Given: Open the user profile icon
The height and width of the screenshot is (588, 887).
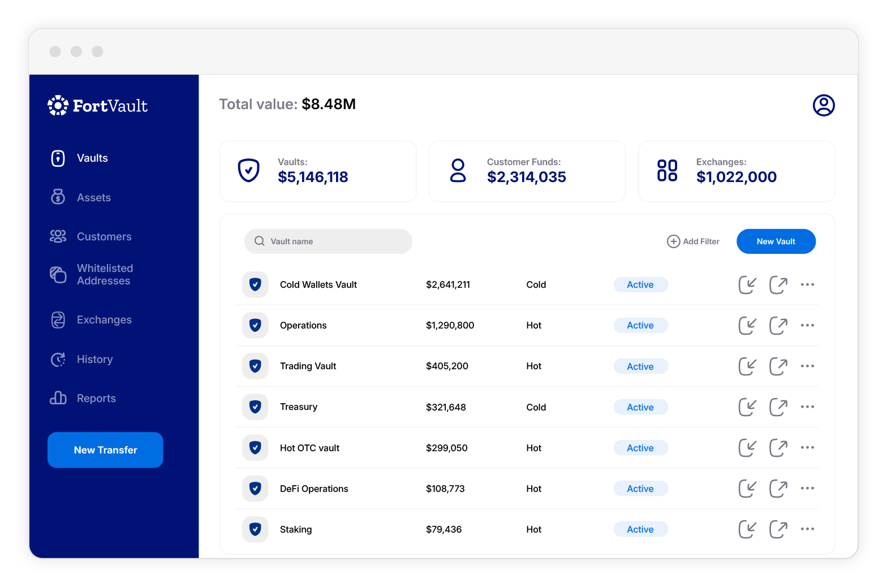Looking at the screenshot, I should click(824, 105).
